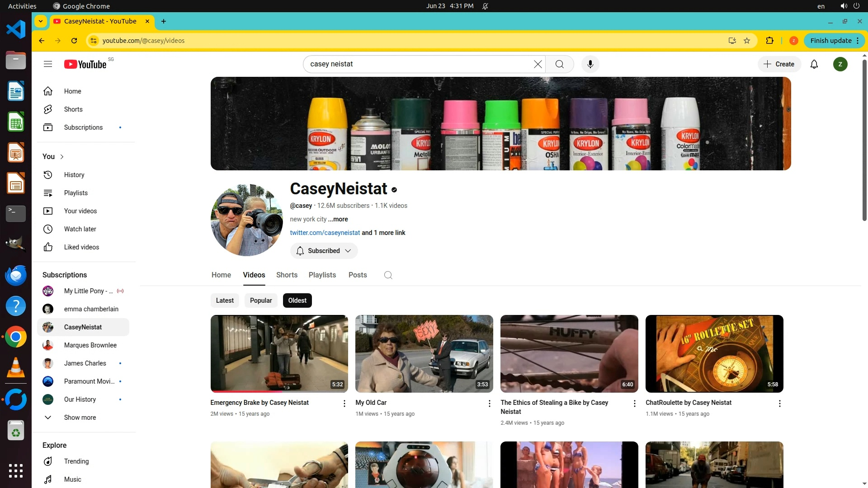The image size is (868, 488).
Task: Expand Show more subscriptions
Action: point(80,418)
